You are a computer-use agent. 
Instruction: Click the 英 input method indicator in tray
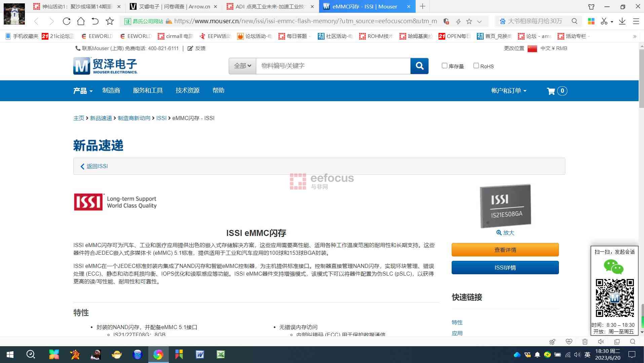click(587, 355)
